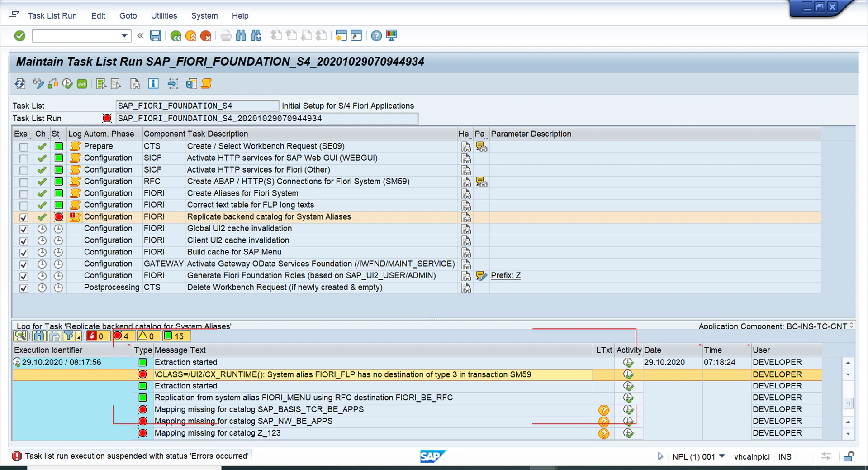
Task: Open long text icon for SAP_BASIS_TCR_BE_APPS message
Action: 603,410
